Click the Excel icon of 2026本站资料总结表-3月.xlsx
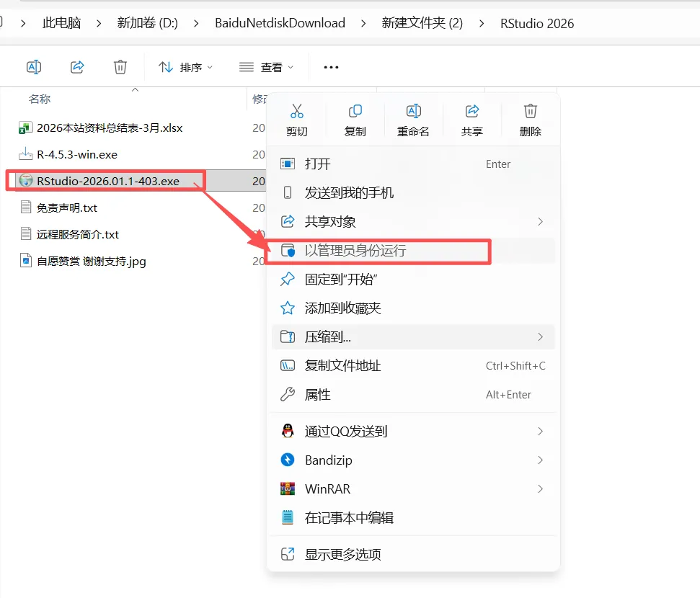 [25, 128]
